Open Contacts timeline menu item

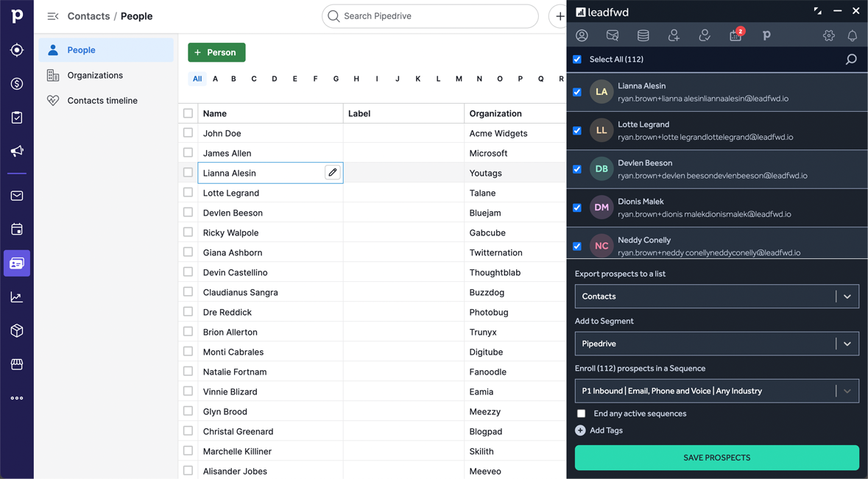pos(106,101)
